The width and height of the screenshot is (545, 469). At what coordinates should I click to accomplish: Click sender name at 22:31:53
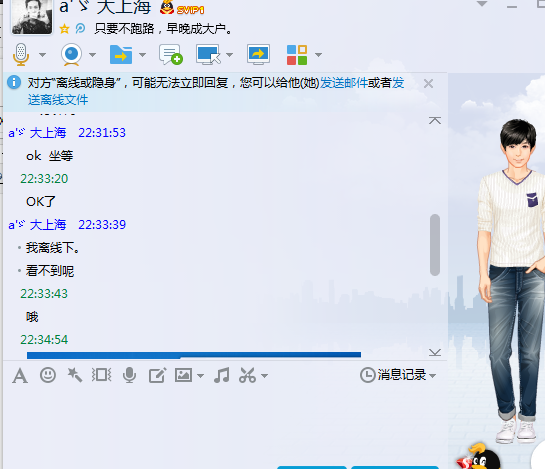click(x=37, y=133)
